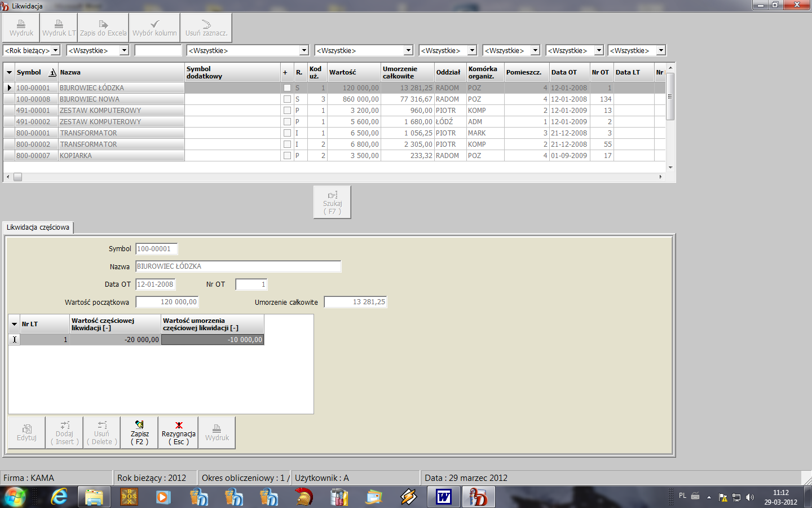Click the Umorzenie całkowite column header
This screenshot has height=508, width=812.
407,72
